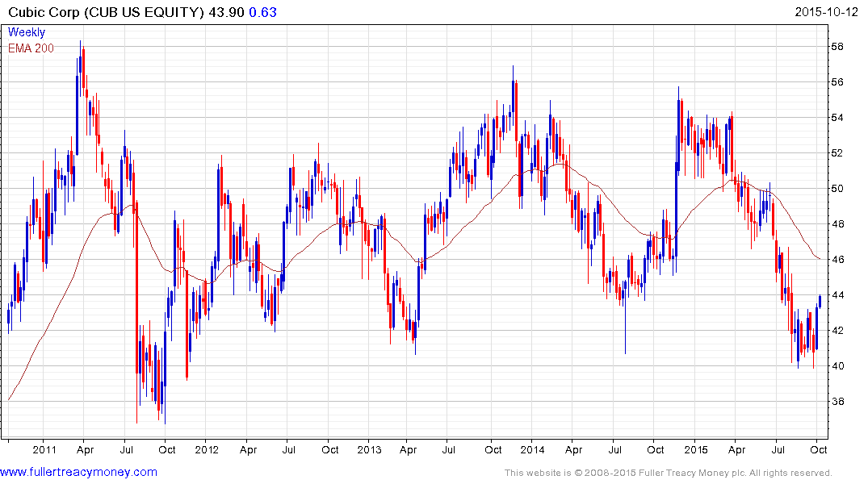Select the 44 price axis label

837,294
